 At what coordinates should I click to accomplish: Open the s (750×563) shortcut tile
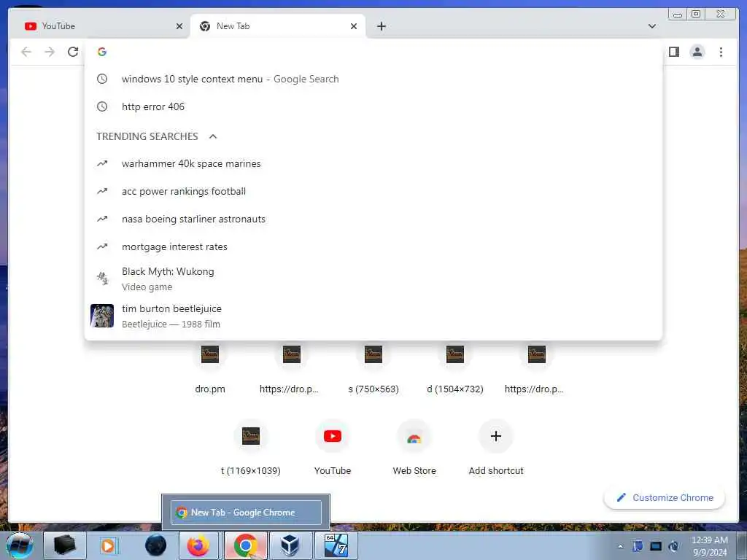[373, 370]
